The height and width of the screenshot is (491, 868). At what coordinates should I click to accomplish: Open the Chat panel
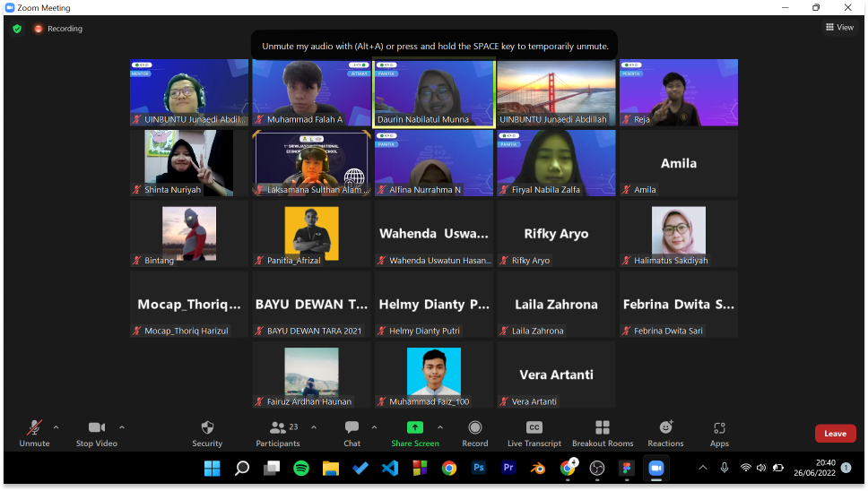click(352, 428)
